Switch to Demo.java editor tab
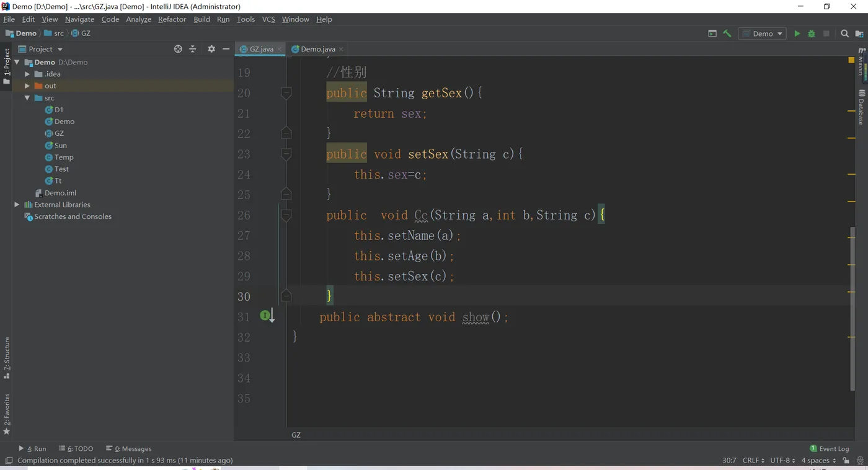This screenshot has height=470, width=868. click(x=317, y=49)
